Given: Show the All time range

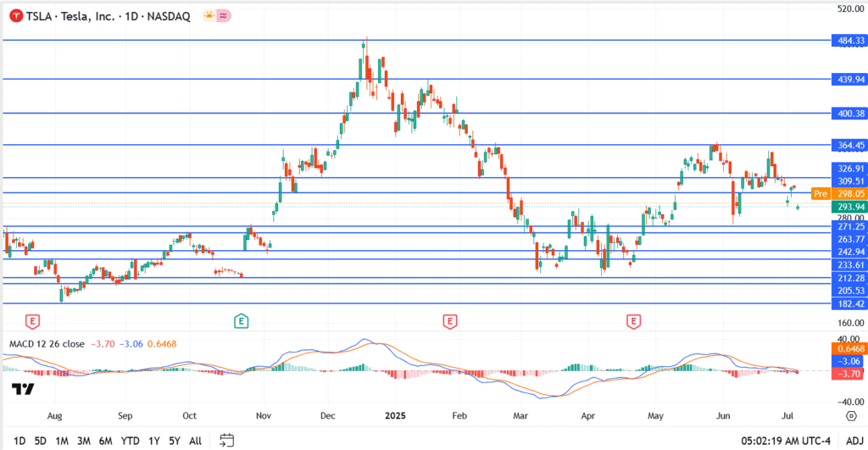Looking at the screenshot, I should pos(195,441).
